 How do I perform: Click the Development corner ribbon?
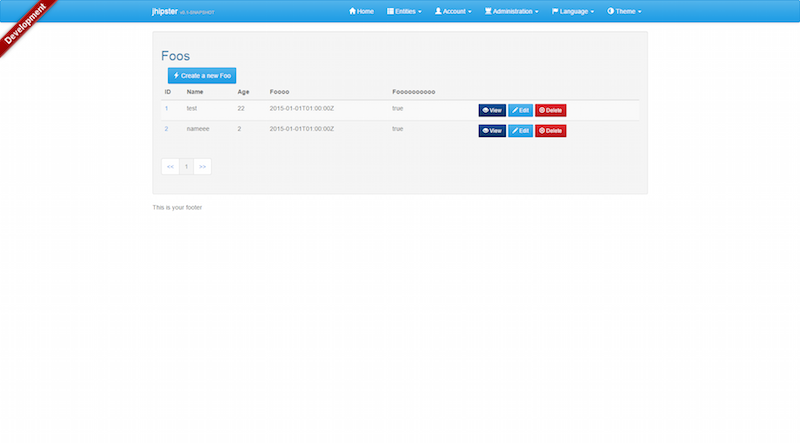pyautogui.click(x=28, y=22)
